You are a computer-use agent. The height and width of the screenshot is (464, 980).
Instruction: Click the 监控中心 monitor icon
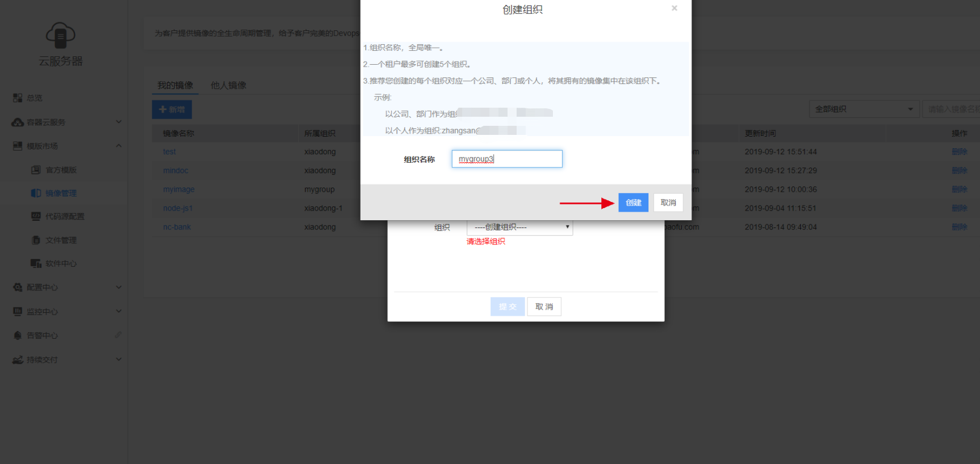[x=18, y=312]
